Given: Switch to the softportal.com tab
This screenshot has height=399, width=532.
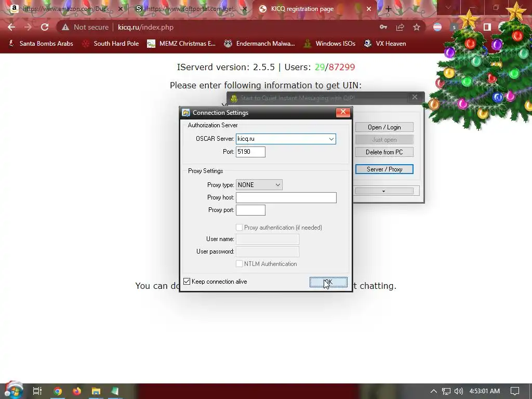Looking at the screenshot, I should click(x=190, y=9).
